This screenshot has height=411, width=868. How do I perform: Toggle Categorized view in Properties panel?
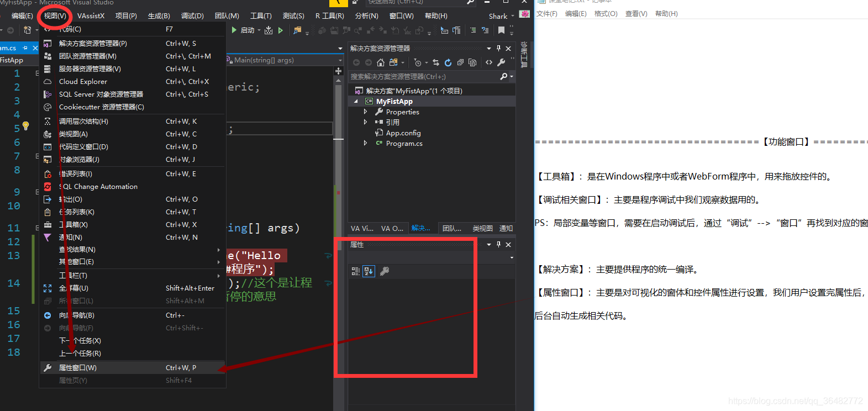356,271
